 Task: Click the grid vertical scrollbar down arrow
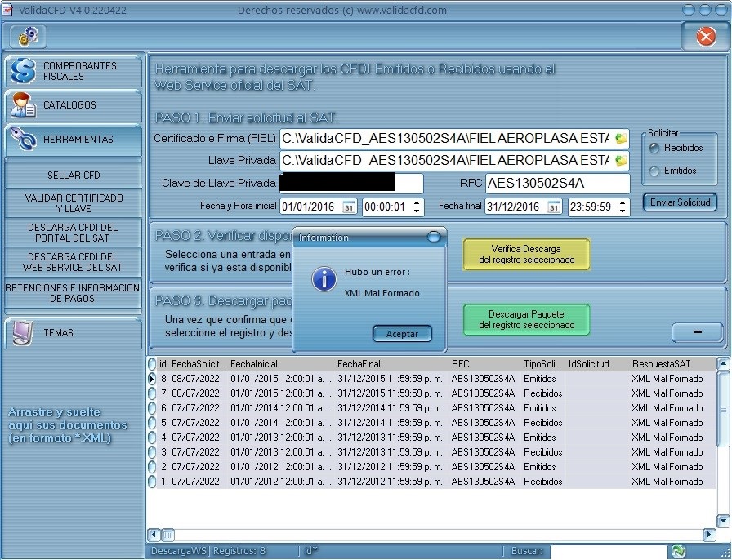723,520
